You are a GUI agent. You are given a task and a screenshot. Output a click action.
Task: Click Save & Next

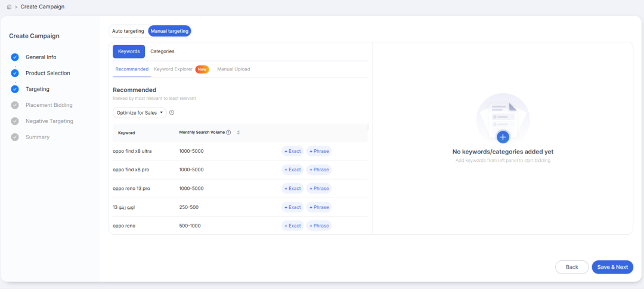tap(612, 267)
